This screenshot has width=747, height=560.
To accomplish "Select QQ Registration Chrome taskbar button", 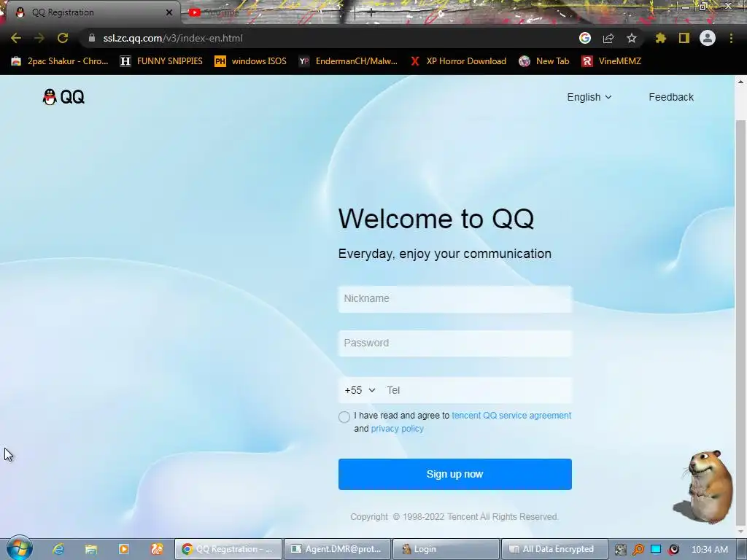I will [x=228, y=549].
